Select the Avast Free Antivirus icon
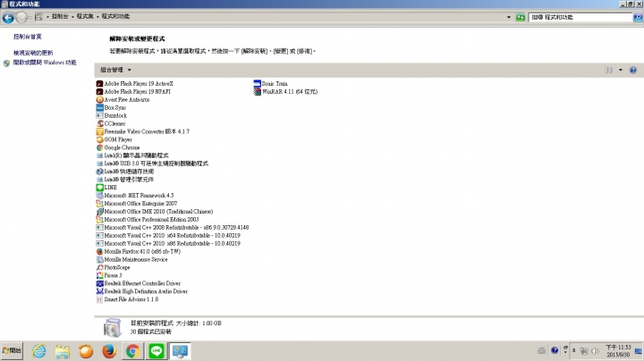Viewport: 644px width, 361px height. (99, 100)
